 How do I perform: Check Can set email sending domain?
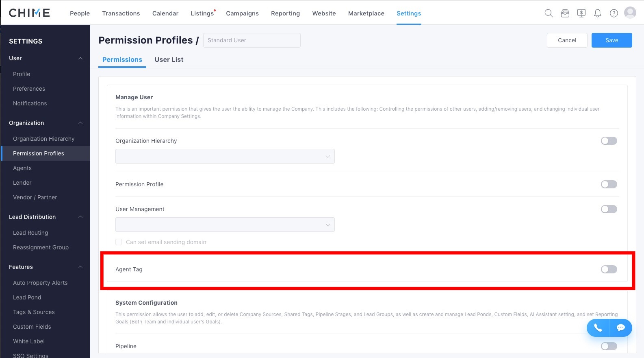pos(119,242)
